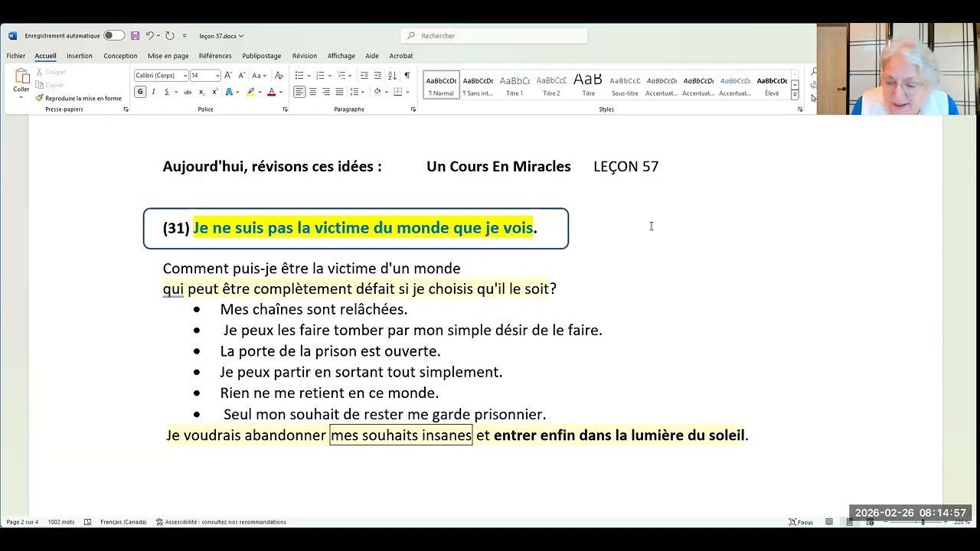The width and height of the screenshot is (980, 551).
Task: Toggle italic formatting
Action: tap(153, 92)
